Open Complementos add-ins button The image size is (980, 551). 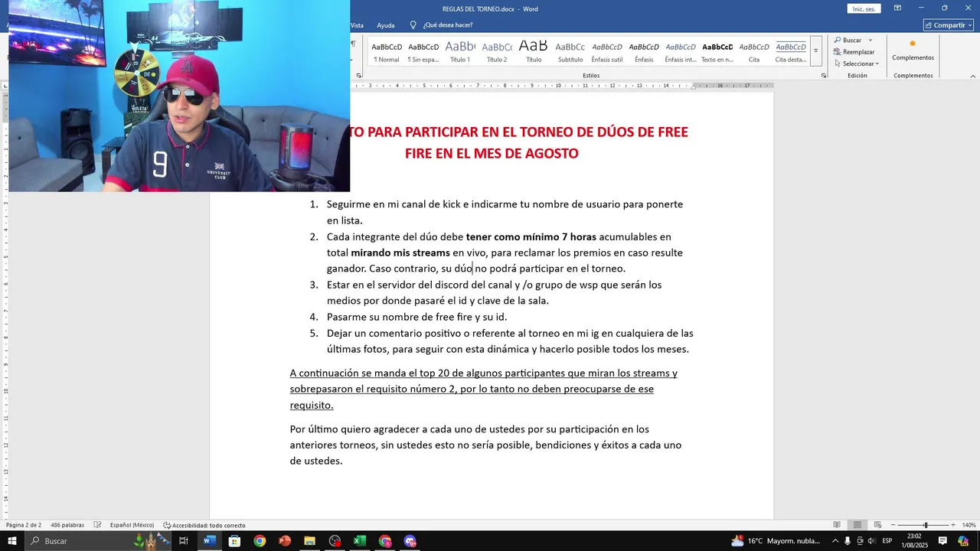pos(913,51)
